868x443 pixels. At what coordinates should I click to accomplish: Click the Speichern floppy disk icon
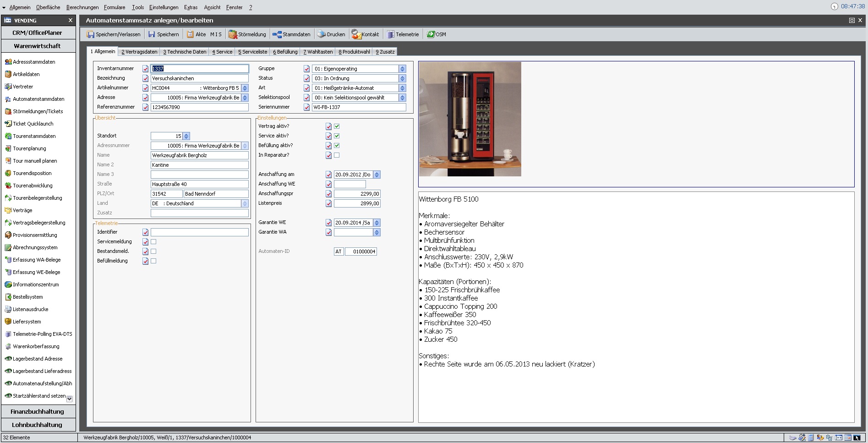[152, 34]
